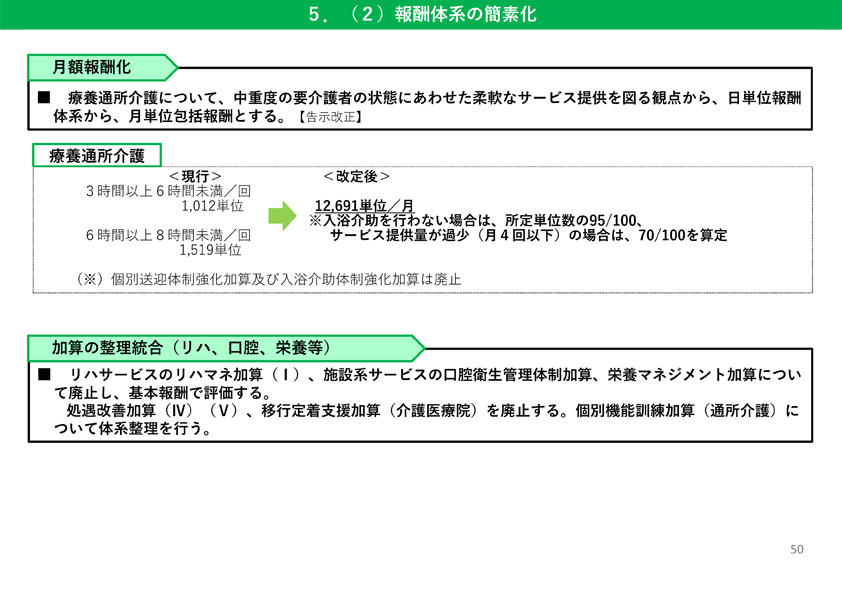842x595 pixels.
Task: Click the note about 入浴介助を行わない場合 95/100
Action: click(x=476, y=220)
